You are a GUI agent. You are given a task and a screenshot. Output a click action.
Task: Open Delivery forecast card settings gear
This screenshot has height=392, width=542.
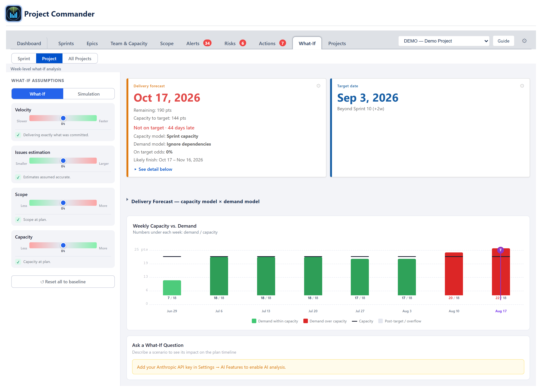(318, 86)
